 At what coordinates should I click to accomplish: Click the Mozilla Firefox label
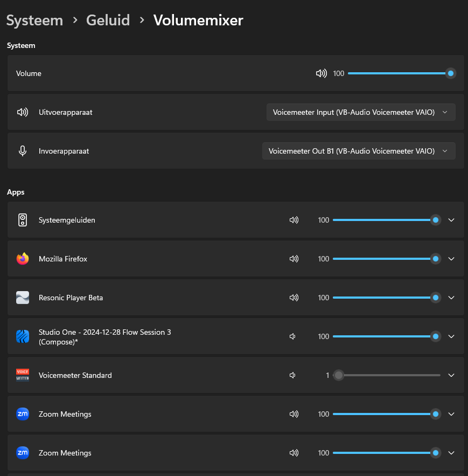point(63,259)
